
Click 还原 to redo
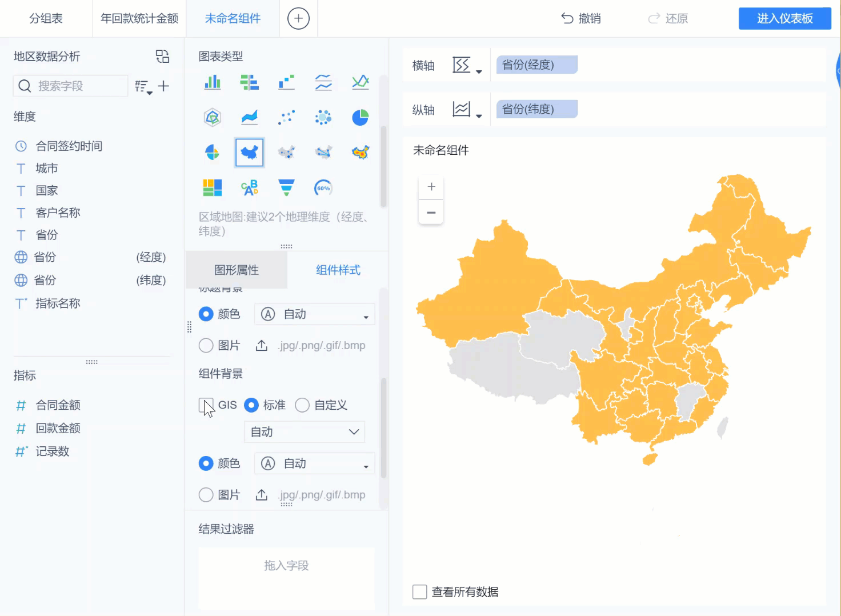coord(668,18)
